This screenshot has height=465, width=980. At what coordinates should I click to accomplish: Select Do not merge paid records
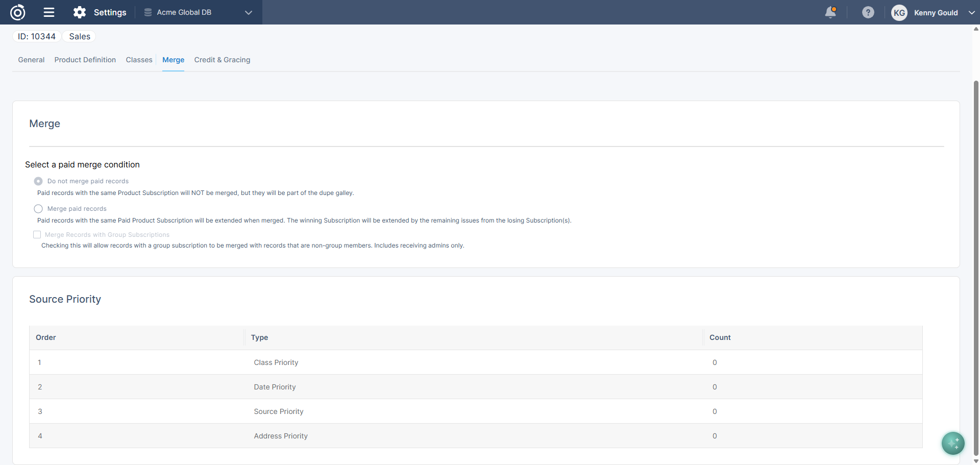[38, 181]
